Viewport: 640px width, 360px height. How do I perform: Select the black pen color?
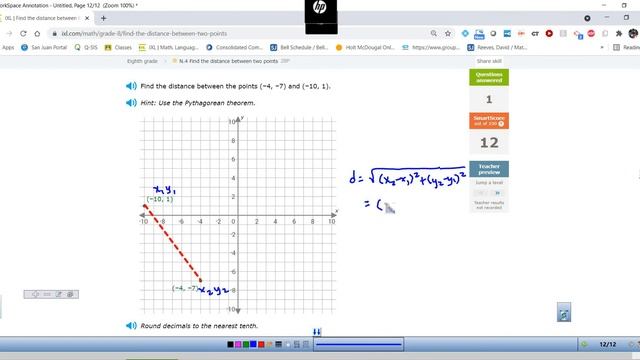coord(230,344)
